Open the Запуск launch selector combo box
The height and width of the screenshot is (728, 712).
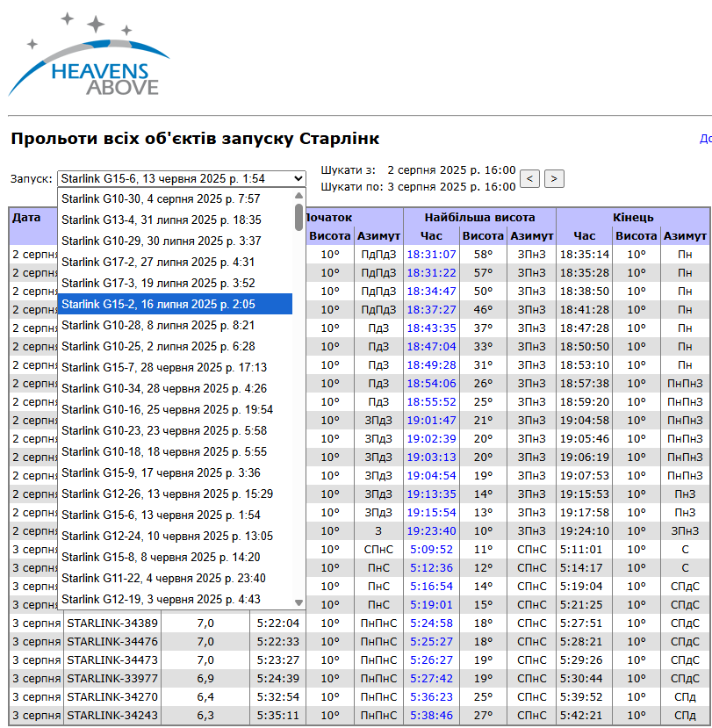(x=182, y=178)
